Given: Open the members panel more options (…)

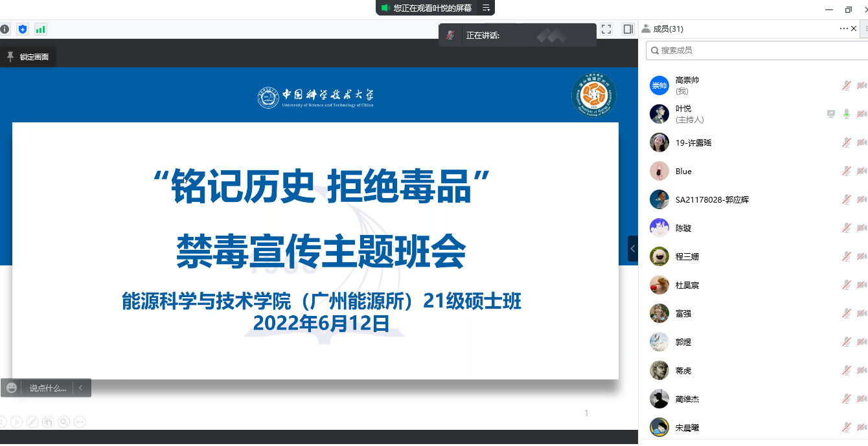Looking at the screenshot, I should pos(843,28).
